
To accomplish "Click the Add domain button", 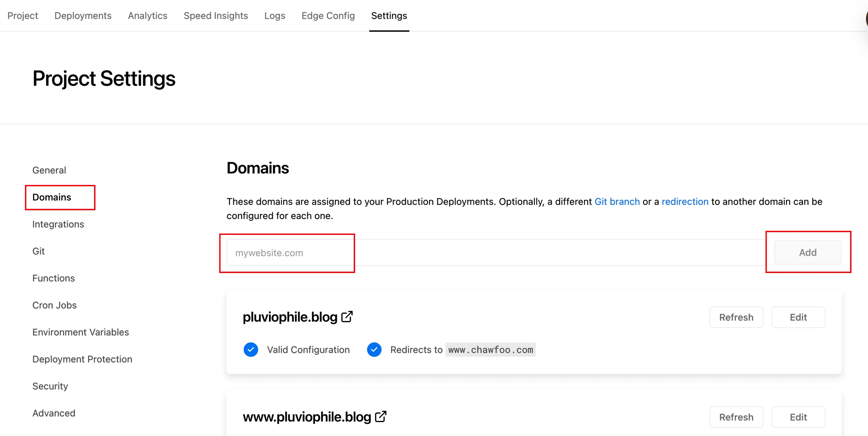I will tap(808, 252).
